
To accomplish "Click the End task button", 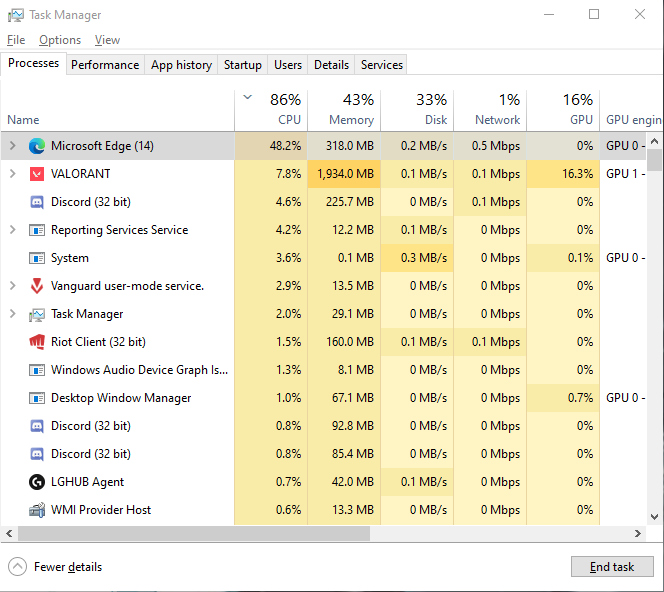I will click(x=612, y=567).
